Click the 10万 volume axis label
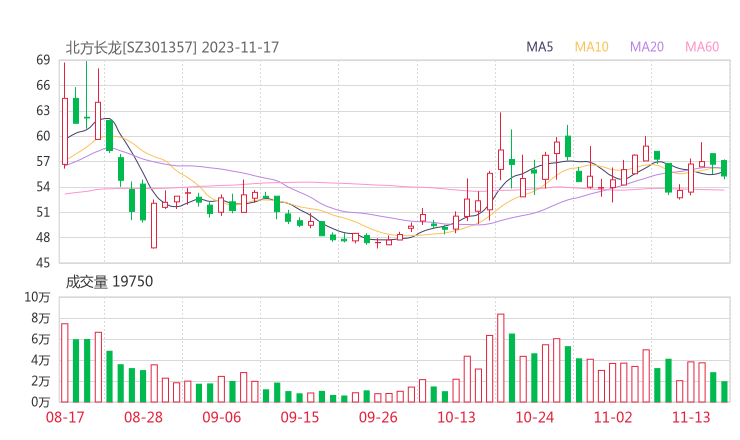The image size is (740, 440). click(37, 297)
